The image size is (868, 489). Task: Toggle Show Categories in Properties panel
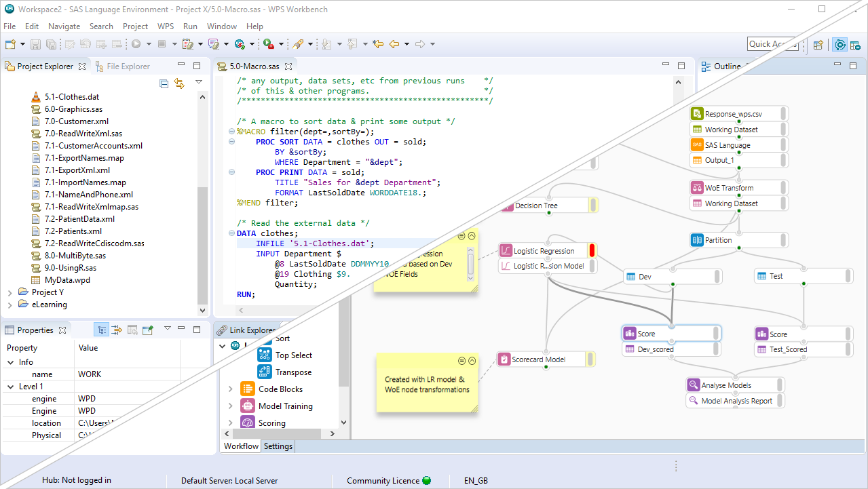tap(102, 330)
